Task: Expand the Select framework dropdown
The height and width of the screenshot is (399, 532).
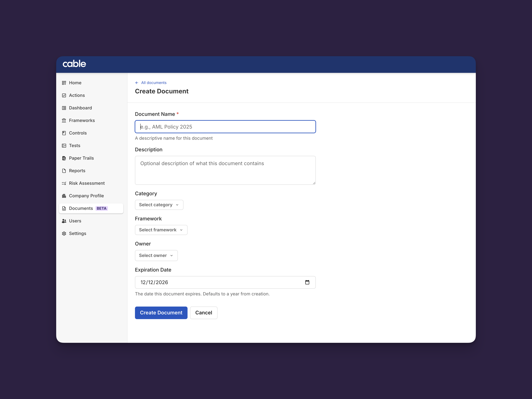Action: click(x=161, y=230)
